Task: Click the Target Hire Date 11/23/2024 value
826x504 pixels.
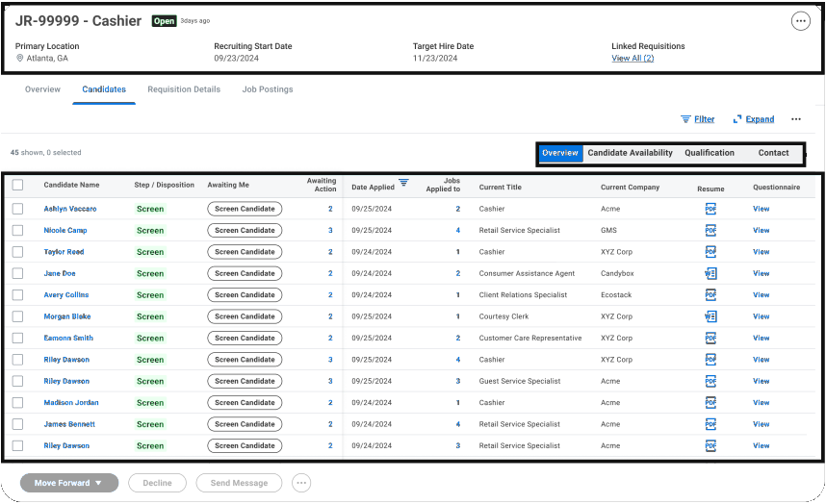Action: 434,59
